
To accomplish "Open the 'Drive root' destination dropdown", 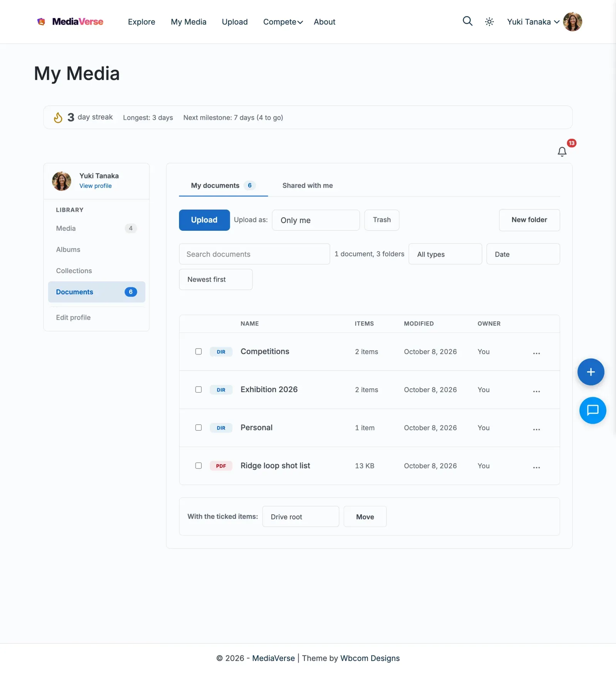I will 301,517.
